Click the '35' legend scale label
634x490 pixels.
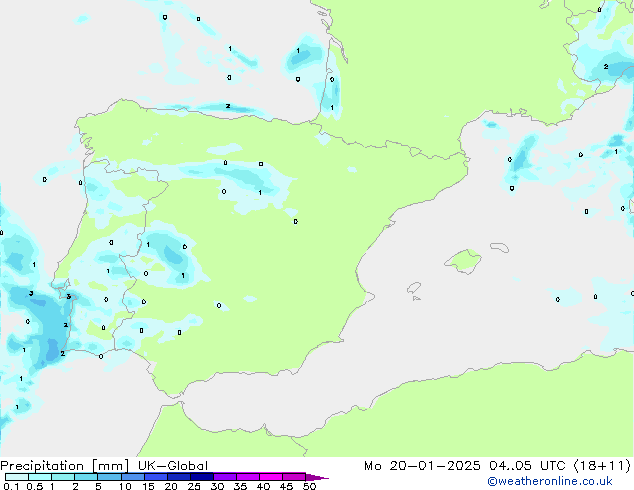240,486
